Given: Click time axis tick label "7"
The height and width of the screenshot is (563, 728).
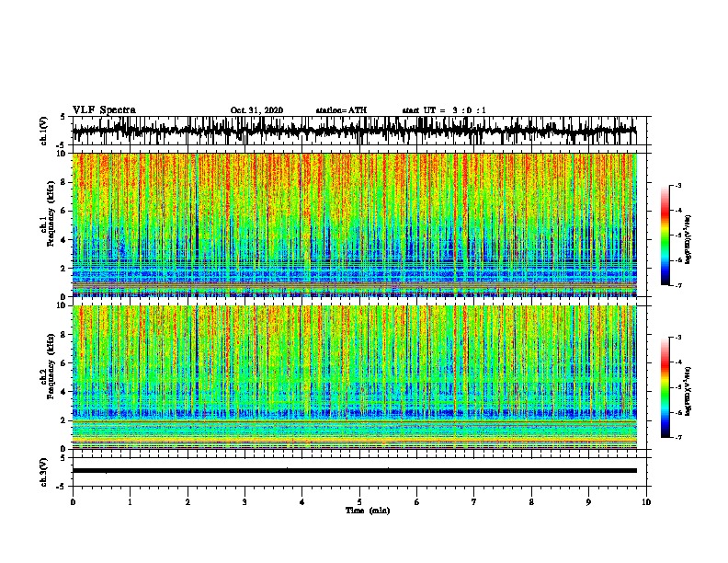Looking at the screenshot, I should click(x=474, y=502).
